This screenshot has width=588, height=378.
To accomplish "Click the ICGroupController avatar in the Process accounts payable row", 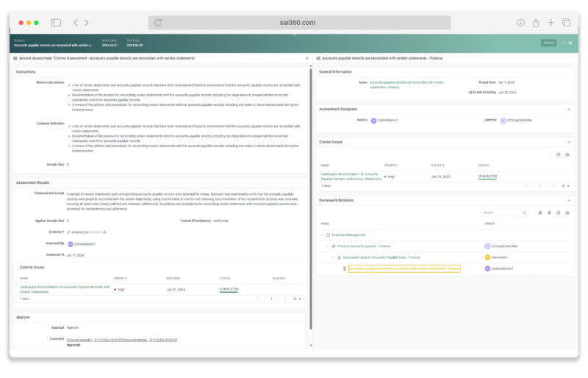I will (x=487, y=246).
